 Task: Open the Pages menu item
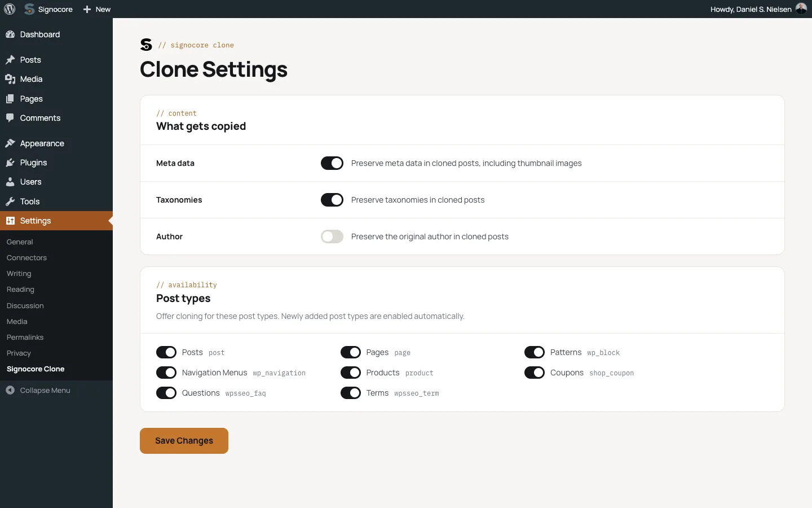(x=56, y=99)
